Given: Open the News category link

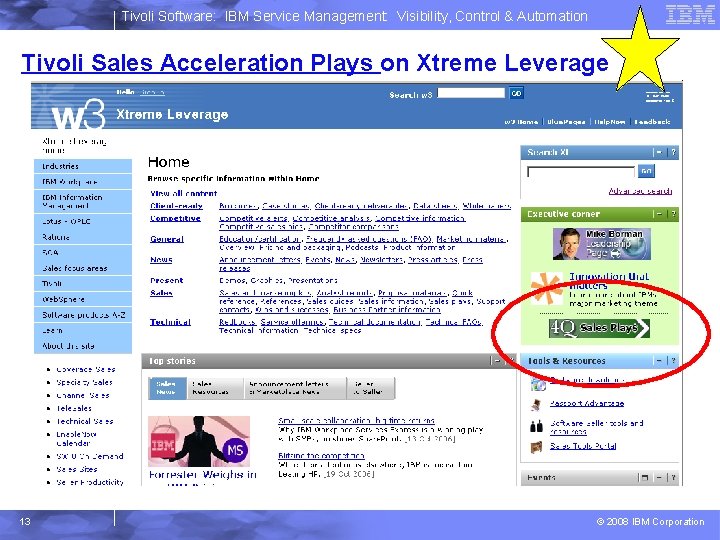Looking at the screenshot, I should click(161, 259).
